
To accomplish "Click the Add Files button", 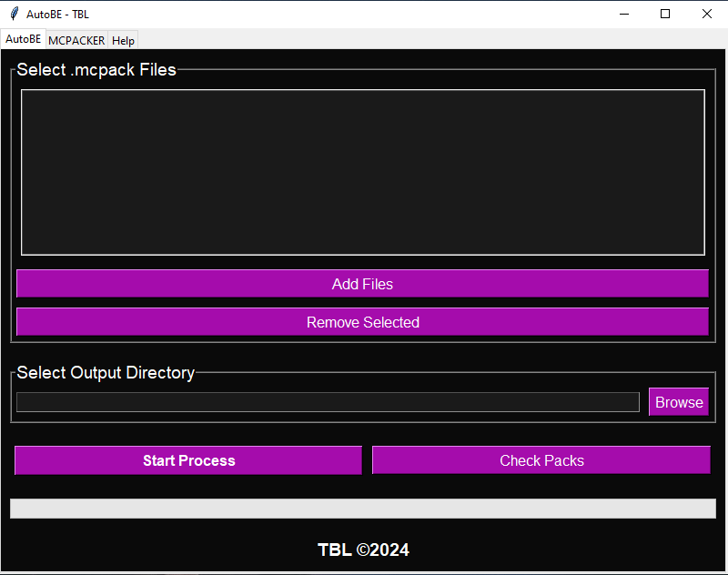I will point(362,284).
